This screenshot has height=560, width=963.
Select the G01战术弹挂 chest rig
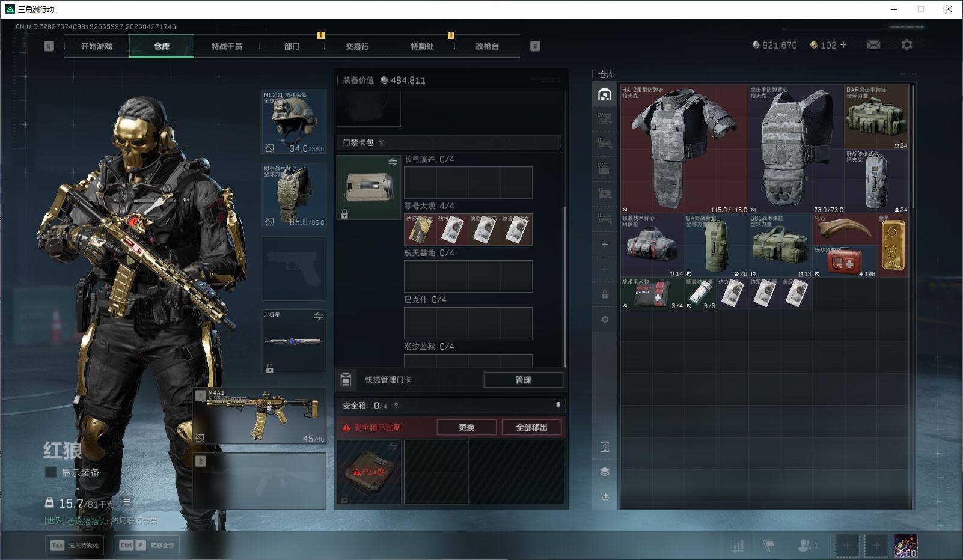pyautogui.click(x=780, y=245)
